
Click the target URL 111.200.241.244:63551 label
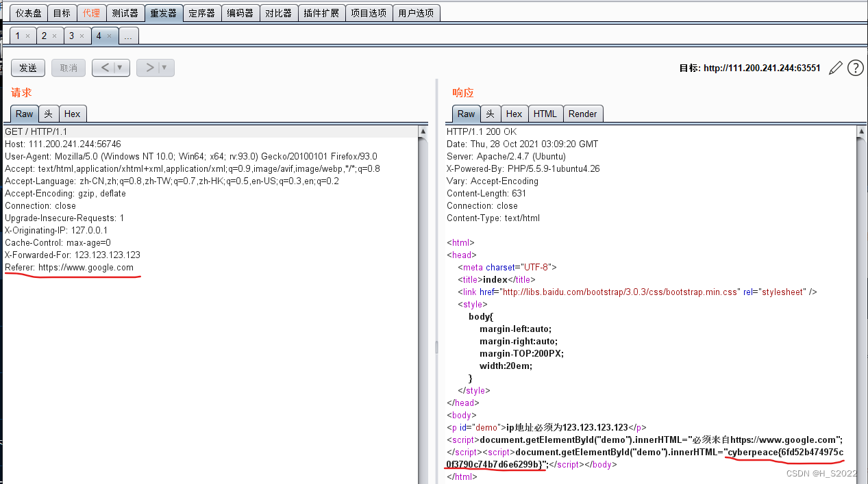[x=762, y=68]
